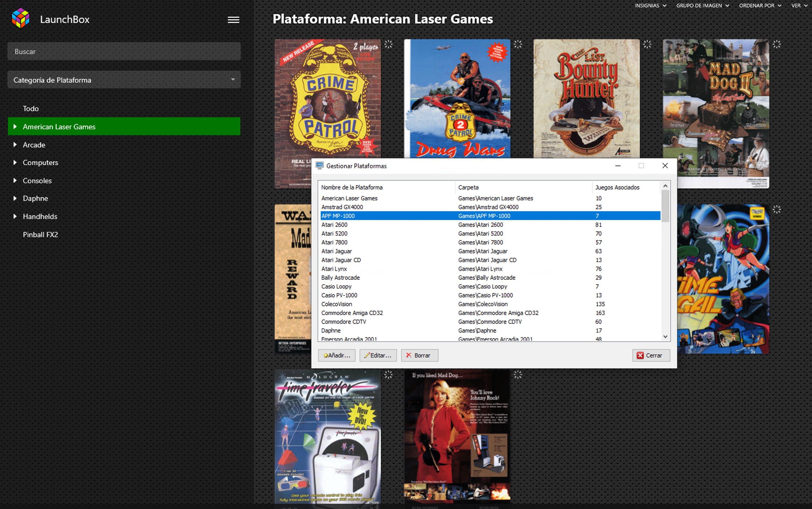Viewport: 812px width, 509px height.
Task: Select Handhelds in the sidebar
Action: [x=40, y=216]
